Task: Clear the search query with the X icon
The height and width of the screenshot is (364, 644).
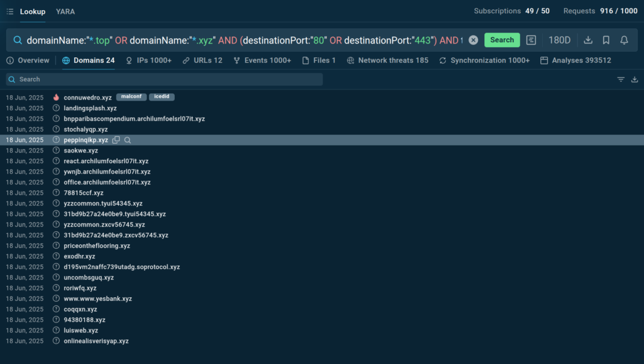Action: coord(473,40)
